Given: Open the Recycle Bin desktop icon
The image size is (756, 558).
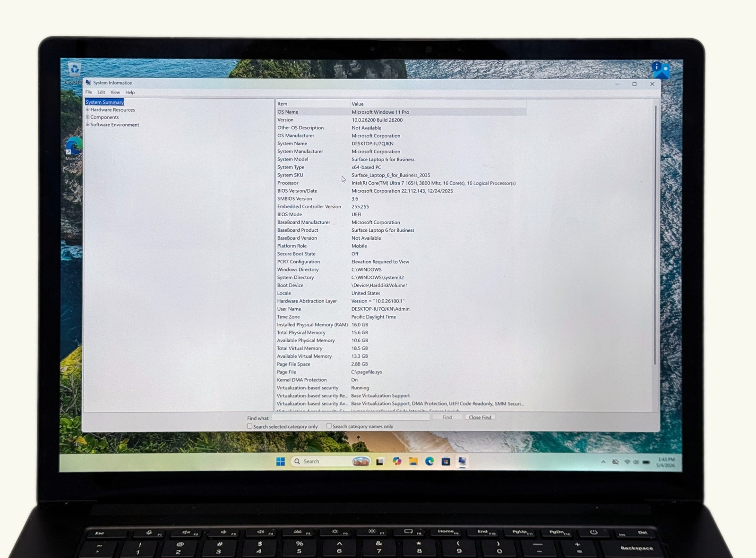Looking at the screenshot, I should pos(75,70).
